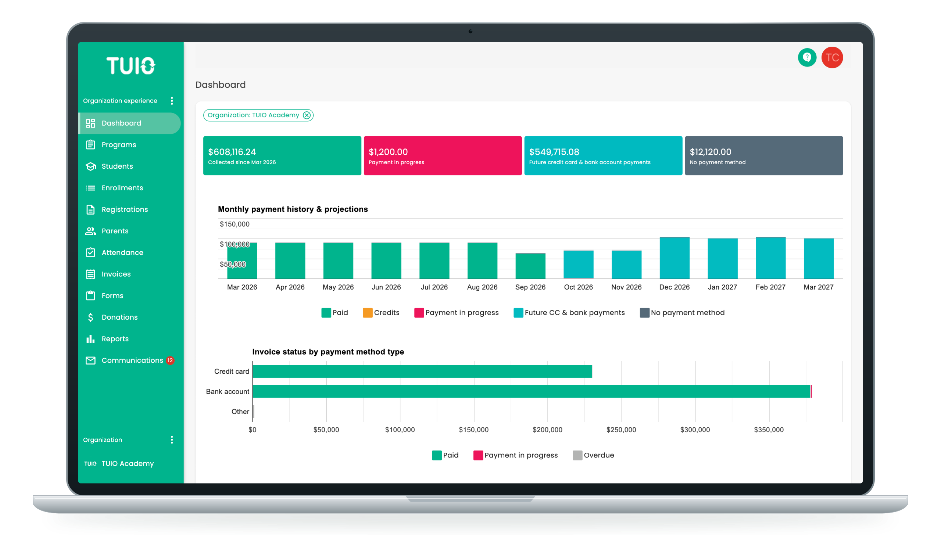
Task: Click the 'Other' chart row label
Action: click(240, 412)
